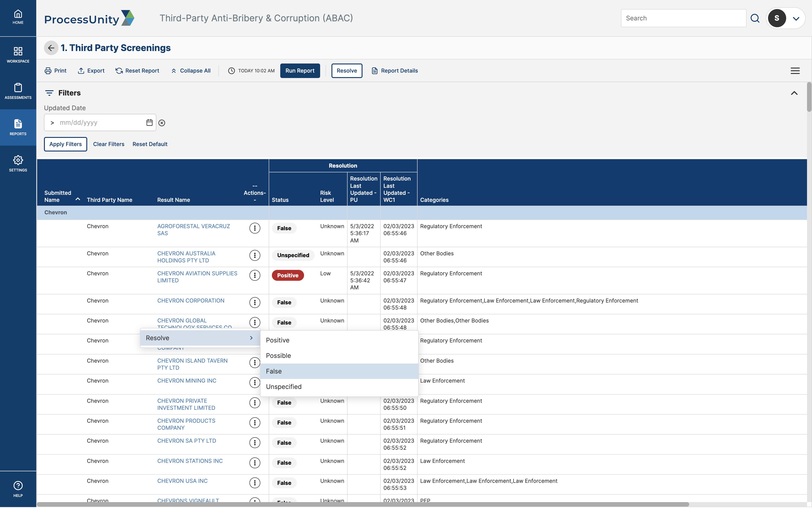This screenshot has height=508, width=812.
Task: Clear the Updated Date filter value
Action: (162, 123)
